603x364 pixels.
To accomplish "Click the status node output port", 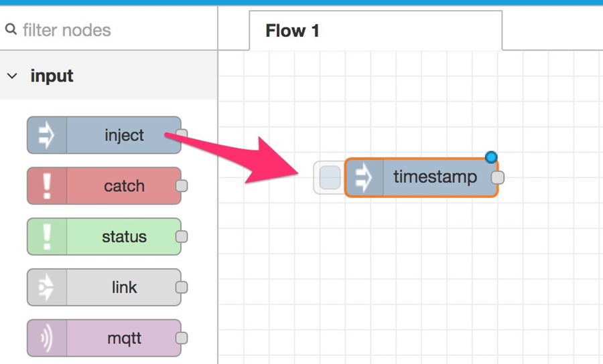I will coord(182,236).
